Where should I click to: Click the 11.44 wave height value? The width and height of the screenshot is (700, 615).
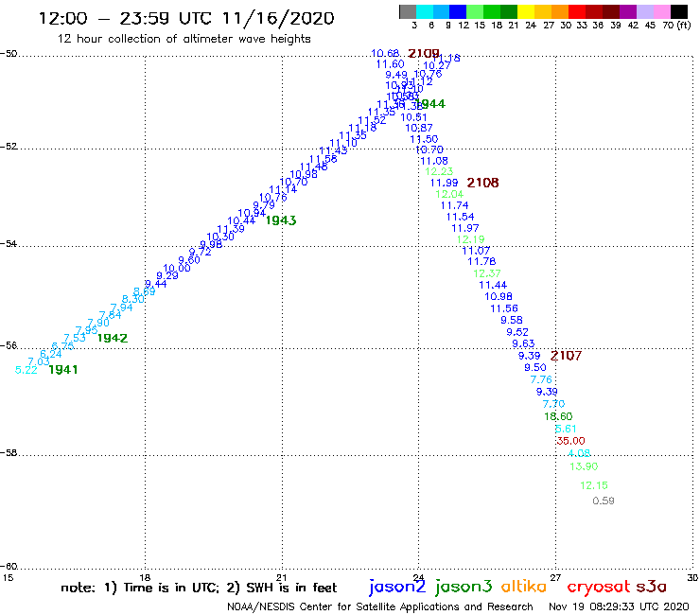[493, 285]
